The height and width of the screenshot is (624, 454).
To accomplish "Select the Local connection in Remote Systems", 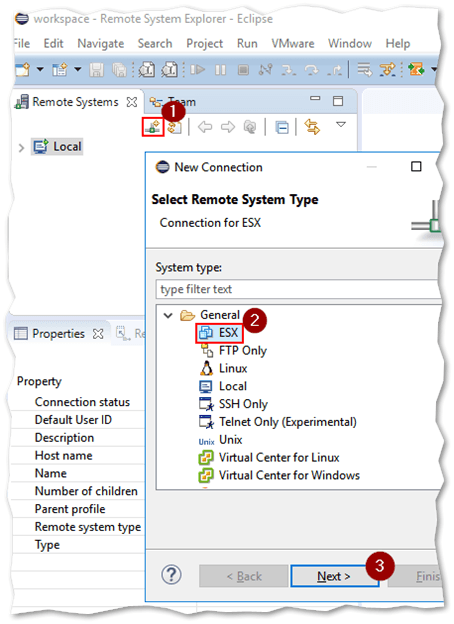I will coord(57,146).
